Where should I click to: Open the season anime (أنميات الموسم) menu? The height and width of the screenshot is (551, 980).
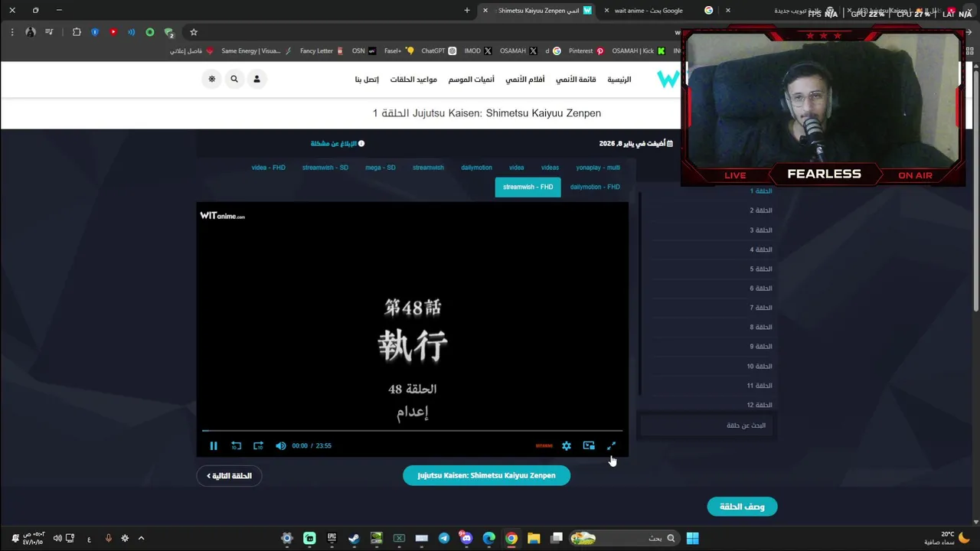pos(471,80)
